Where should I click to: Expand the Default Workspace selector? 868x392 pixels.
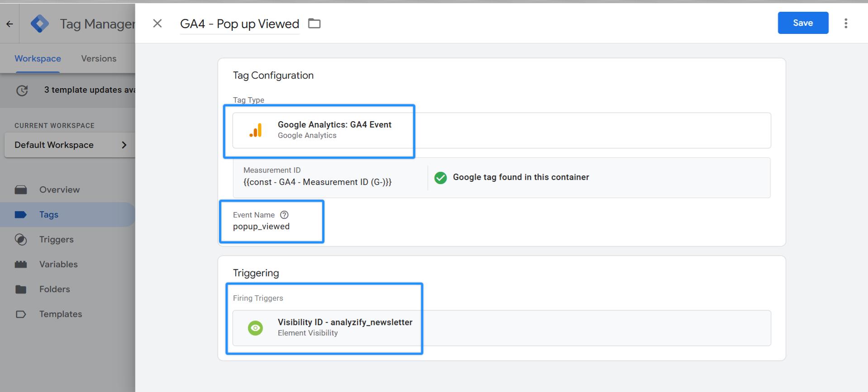(x=70, y=145)
